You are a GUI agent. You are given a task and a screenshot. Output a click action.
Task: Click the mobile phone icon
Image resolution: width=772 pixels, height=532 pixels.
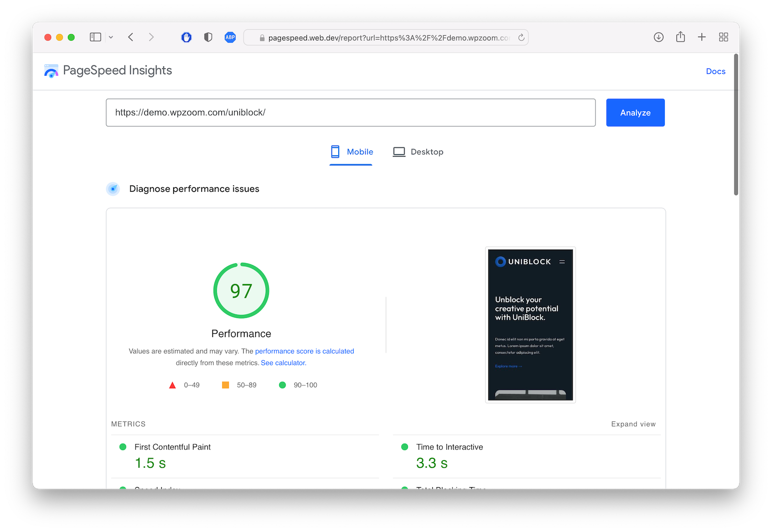(x=335, y=152)
